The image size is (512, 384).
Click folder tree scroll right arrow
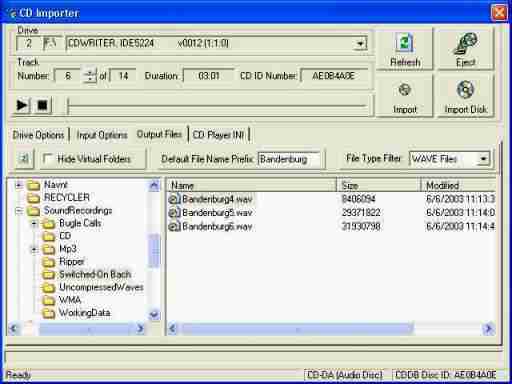point(140,329)
